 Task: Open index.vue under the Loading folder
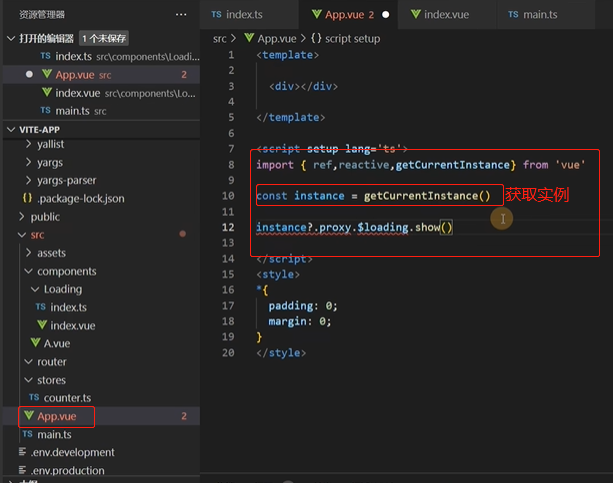[73, 325]
